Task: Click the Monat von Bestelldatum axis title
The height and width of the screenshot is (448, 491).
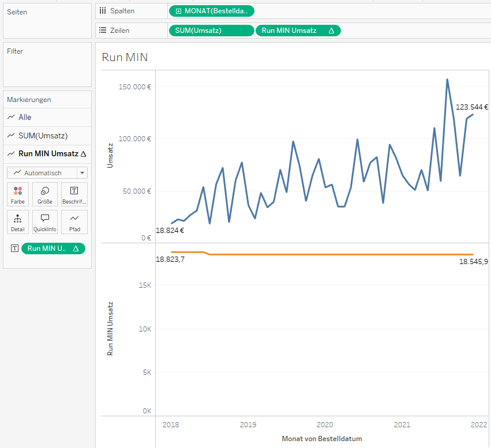Action: [x=322, y=439]
